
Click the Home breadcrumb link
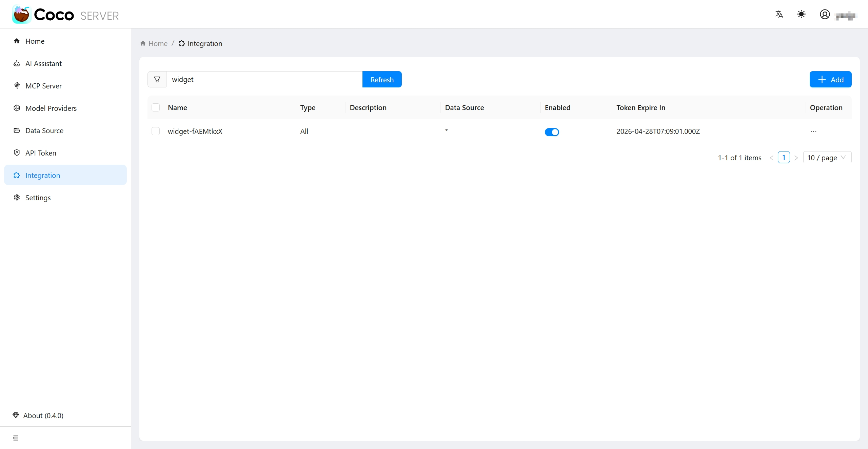pyautogui.click(x=158, y=43)
